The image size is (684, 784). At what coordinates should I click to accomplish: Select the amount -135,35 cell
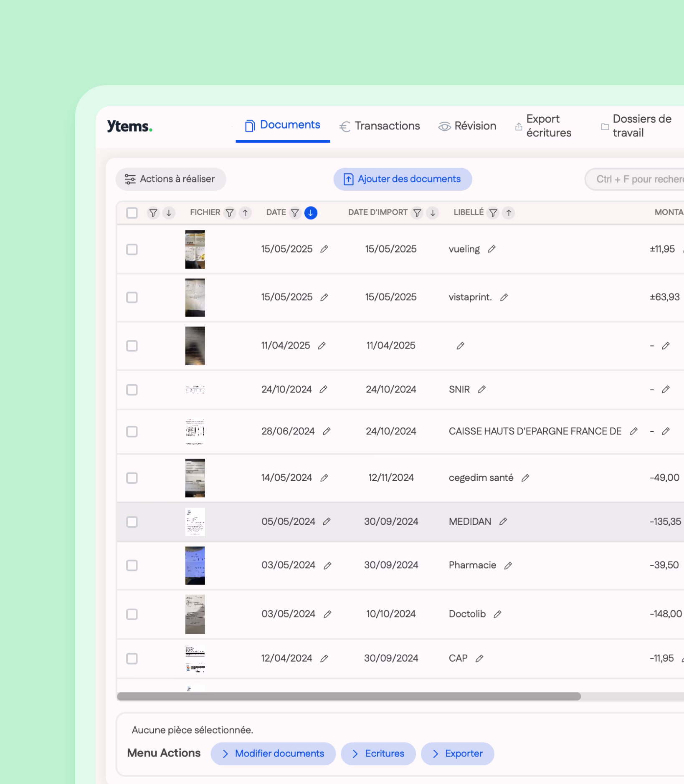[665, 521]
